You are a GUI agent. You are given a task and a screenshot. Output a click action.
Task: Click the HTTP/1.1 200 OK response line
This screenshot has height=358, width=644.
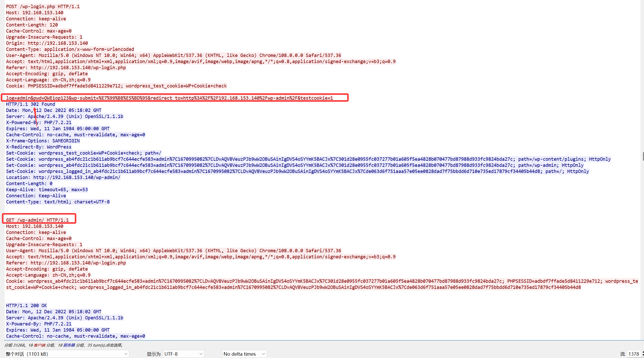(x=26, y=306)
